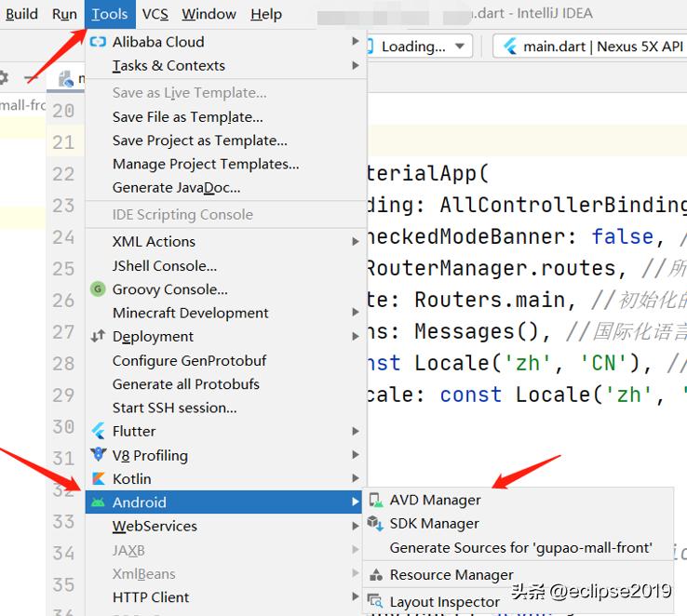Open the Window menu
The image size is (687, 616).
pos(209,14)
